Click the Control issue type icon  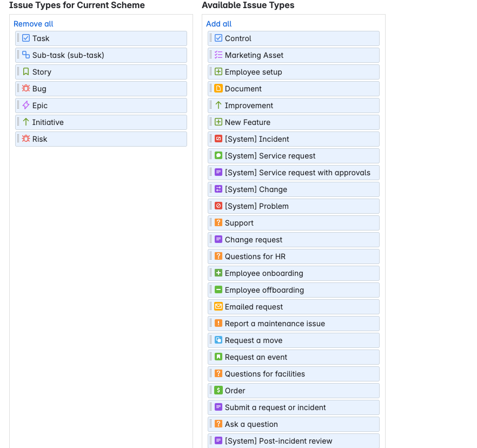click(x=218, y=38)
